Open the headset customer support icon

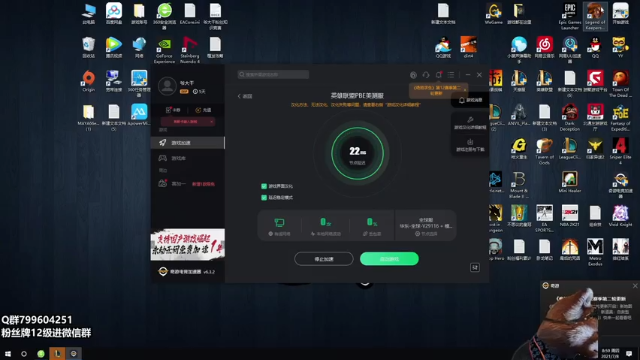[426, 75]
